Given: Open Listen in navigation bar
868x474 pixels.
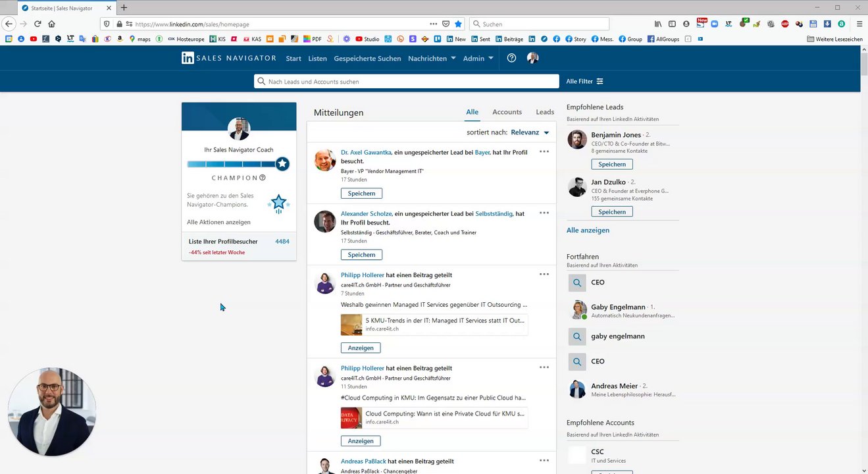Looking at the screenshot, I should pos(317,59).
